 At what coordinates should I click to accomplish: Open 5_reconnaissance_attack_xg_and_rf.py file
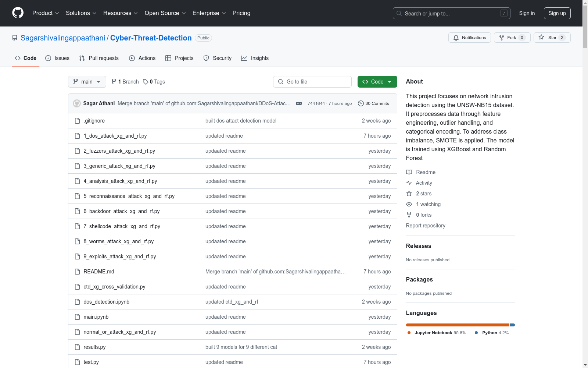tap(129, 196)
